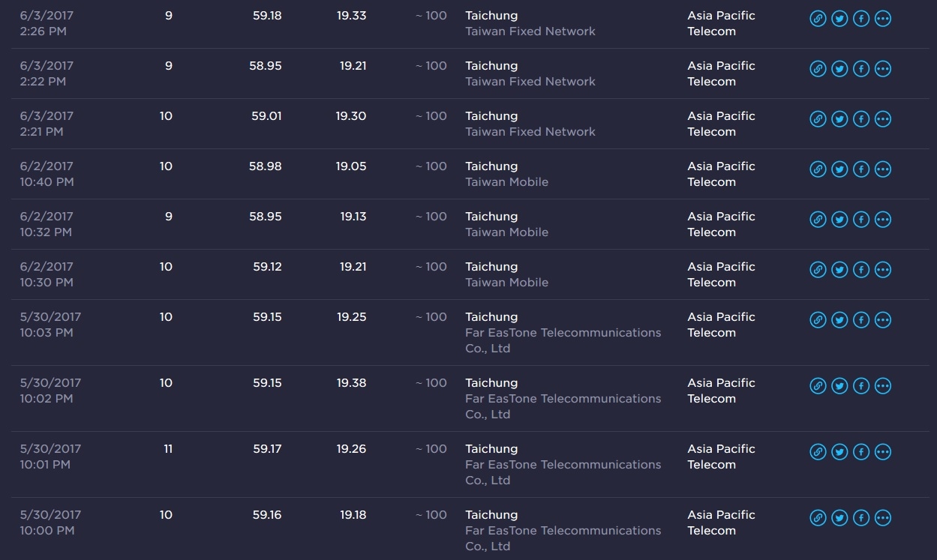Select Far EasTone Telecommunications entry at 10:02 PM
Viewport: 937px width, 560px height.
pos(563,398)
